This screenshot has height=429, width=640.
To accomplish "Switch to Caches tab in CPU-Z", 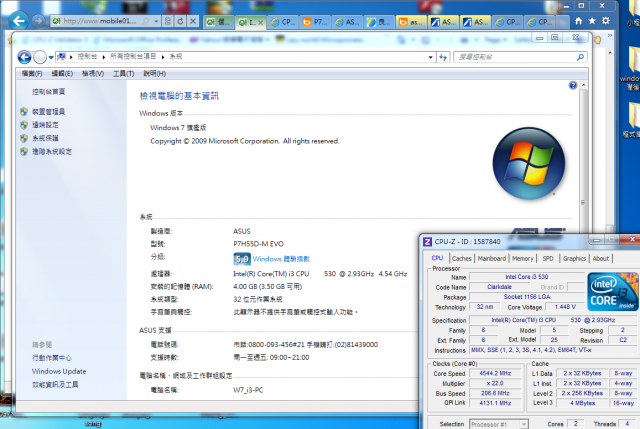I will [462, 258].
